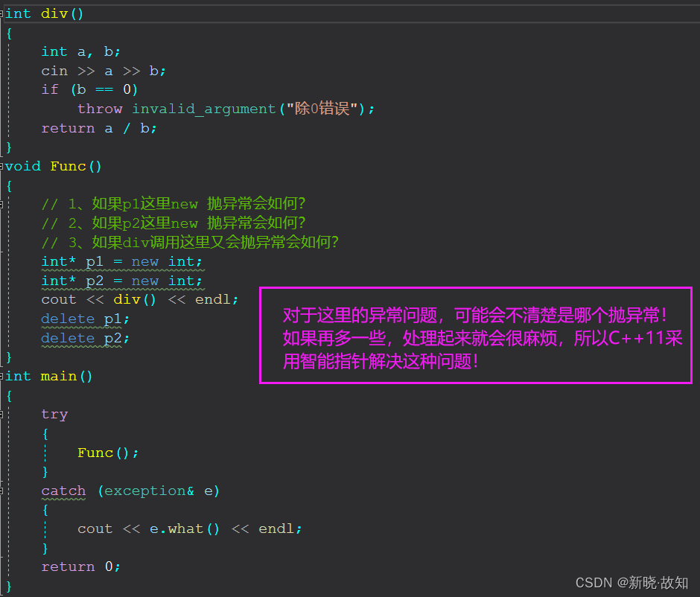Click the 'int main()' declaration
700x597 pixels.
48,377
